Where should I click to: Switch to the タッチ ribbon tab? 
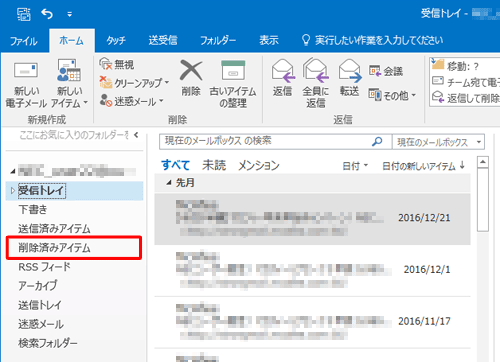[x=116, y=41]
